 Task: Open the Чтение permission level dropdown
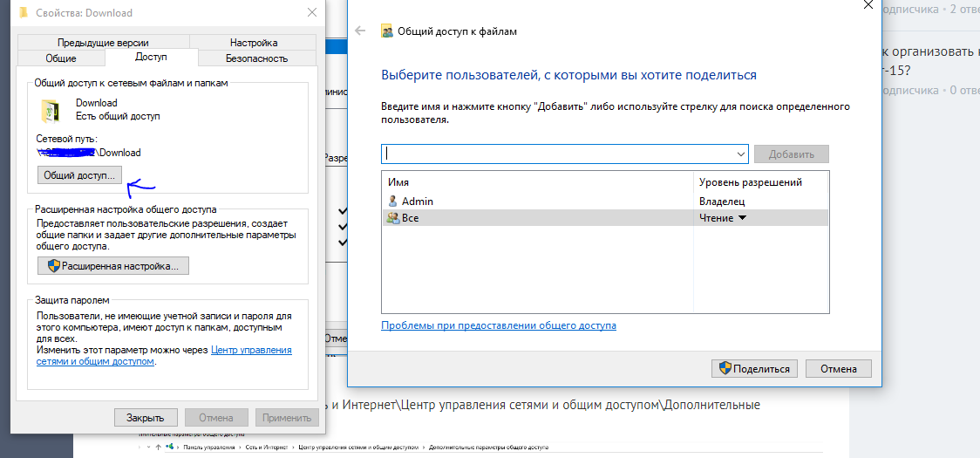click(723, 218)
